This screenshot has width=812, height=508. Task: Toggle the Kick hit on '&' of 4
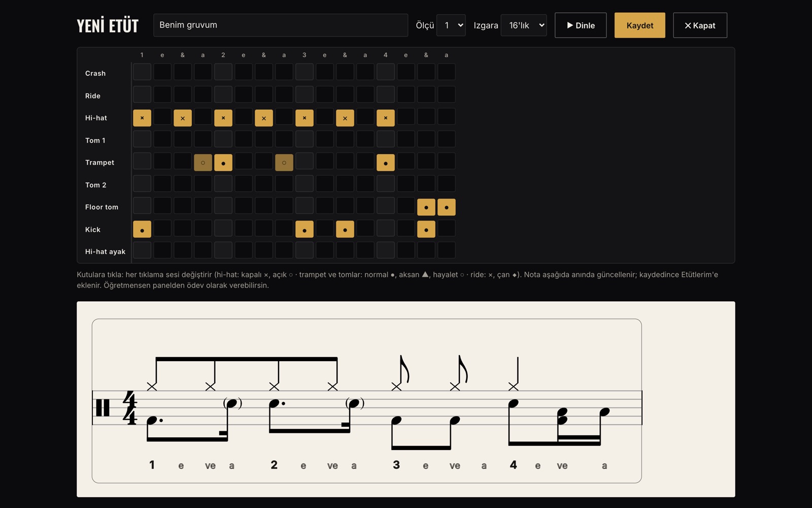pyautogui.click(x=426, y=230)
